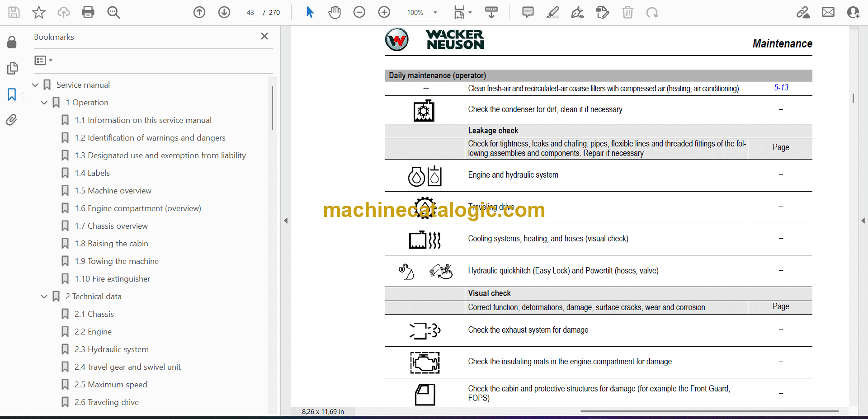Select the Hand pan tool
The image size is (868, 419).
pos(335,12)
